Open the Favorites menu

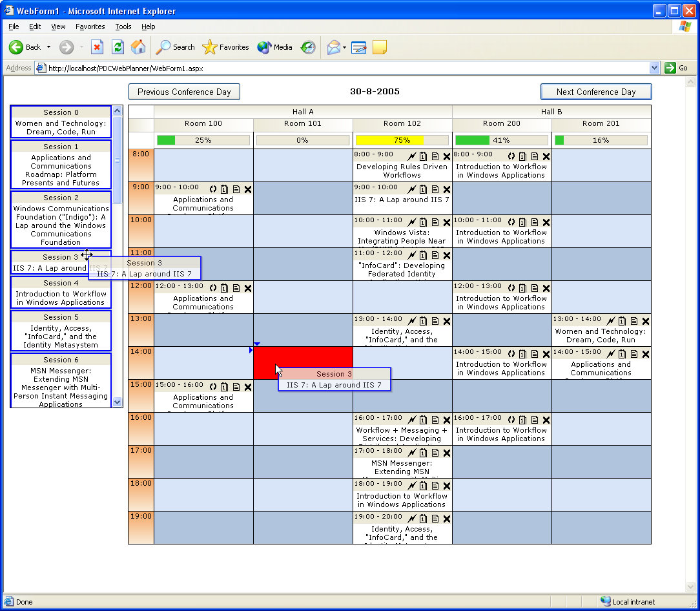(x=90, y=26)
